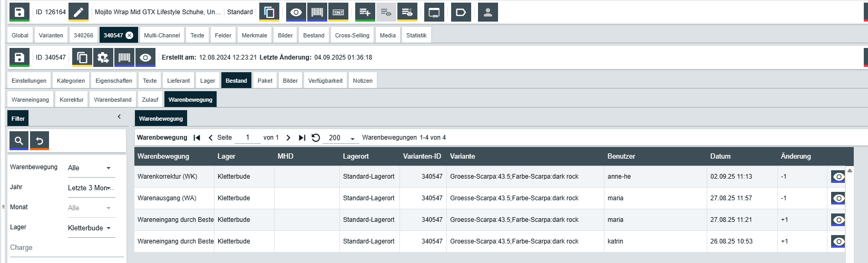
Task: Reload the Warenbewegung table with refresh icon
Action: 316,138
